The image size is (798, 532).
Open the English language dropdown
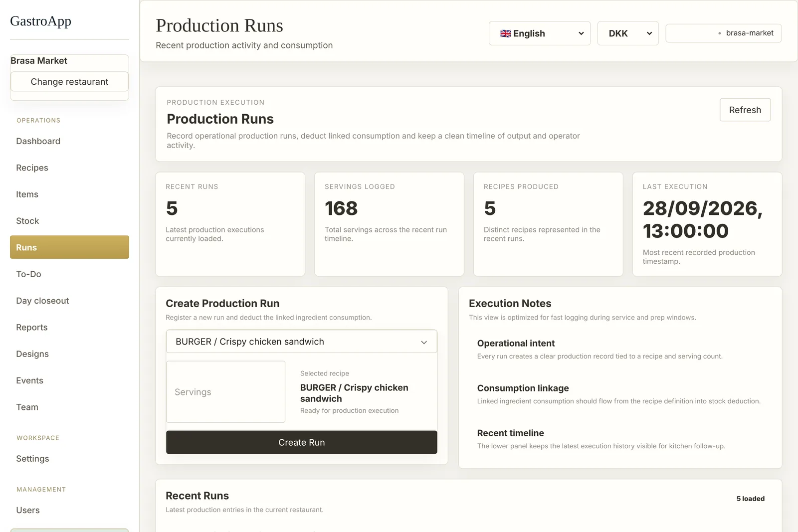tap(540, 33)
